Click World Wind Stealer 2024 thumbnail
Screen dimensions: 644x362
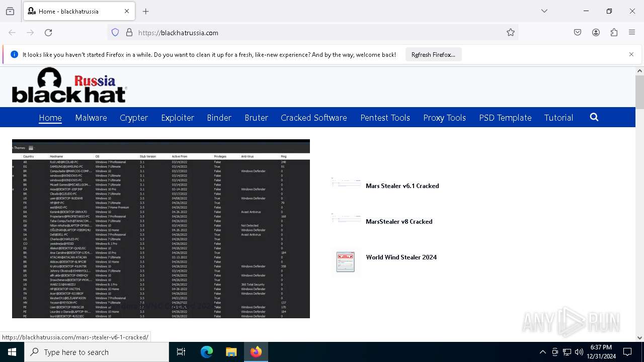[x=346, y=262]
